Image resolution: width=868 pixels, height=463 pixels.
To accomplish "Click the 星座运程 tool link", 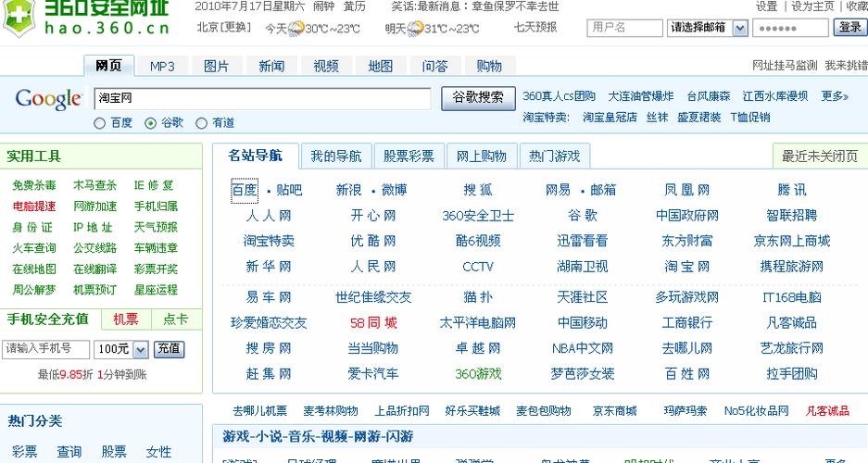I will click(x=157, y=290).
